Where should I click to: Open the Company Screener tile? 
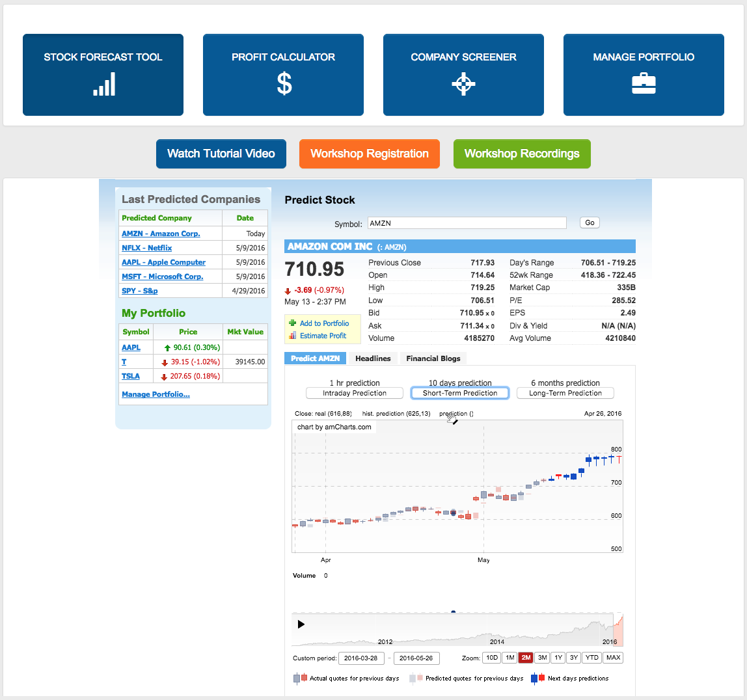coord(463,75)
